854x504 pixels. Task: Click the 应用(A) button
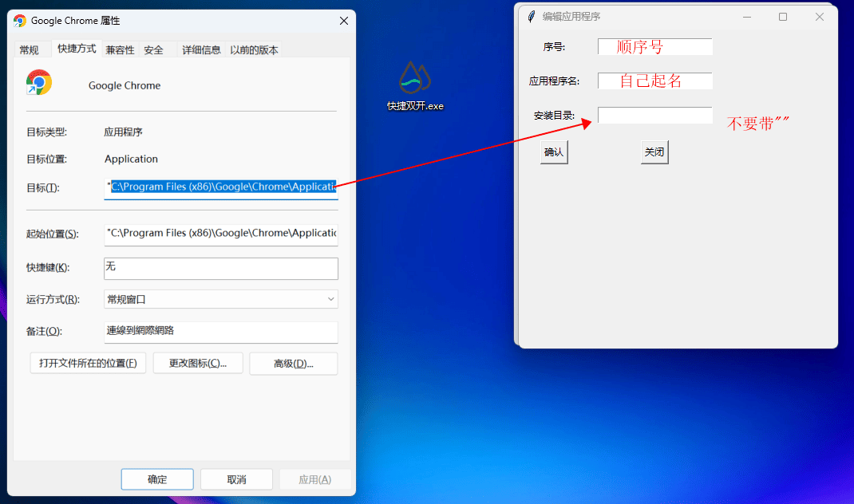click(314, 479)
